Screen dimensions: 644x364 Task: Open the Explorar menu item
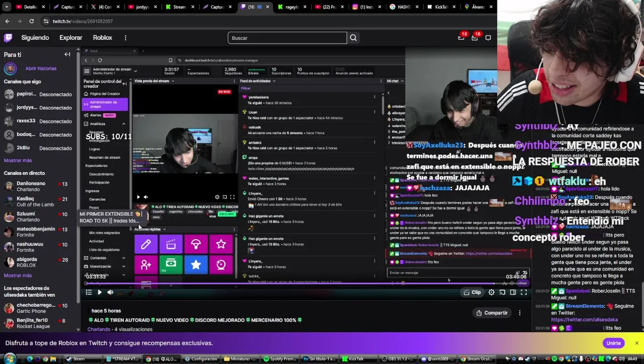pos(71,37)
